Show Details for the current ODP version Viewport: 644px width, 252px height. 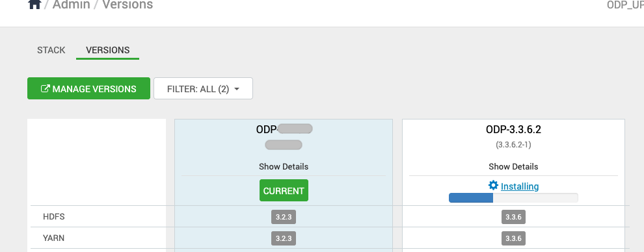[284, 167]
